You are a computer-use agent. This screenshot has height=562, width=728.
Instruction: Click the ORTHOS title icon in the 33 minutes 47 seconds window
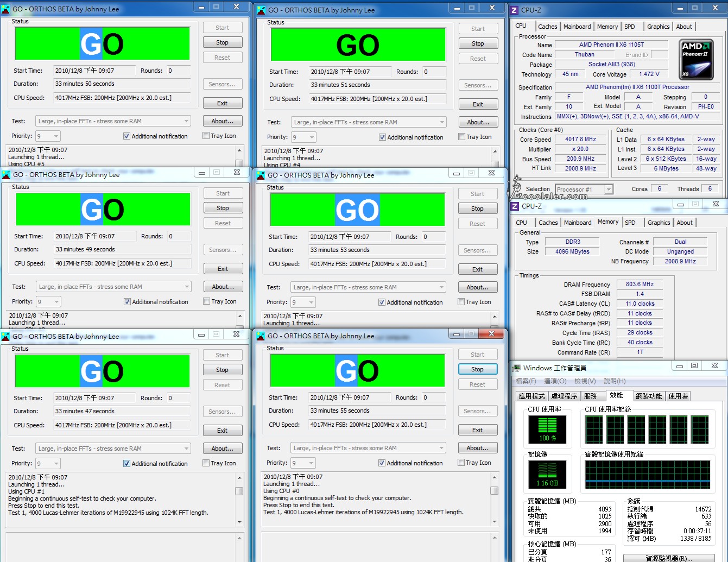(x=6, y=336)
